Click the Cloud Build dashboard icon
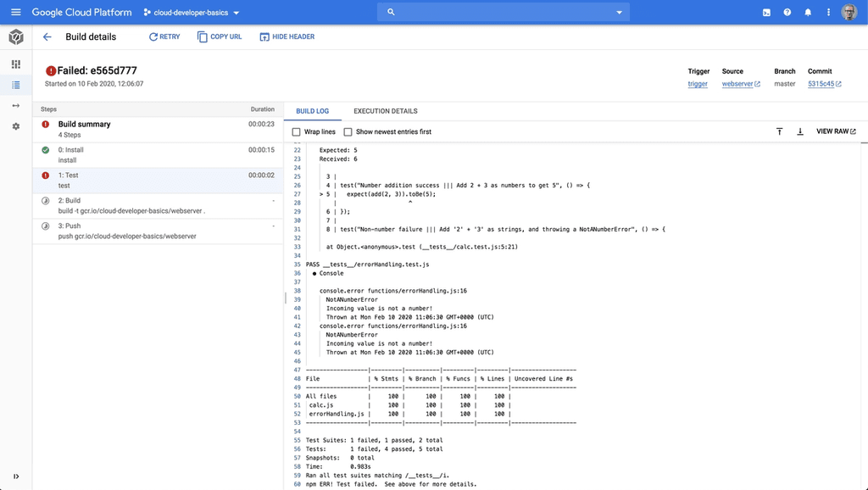868x490 pixels. pos(15,64)
